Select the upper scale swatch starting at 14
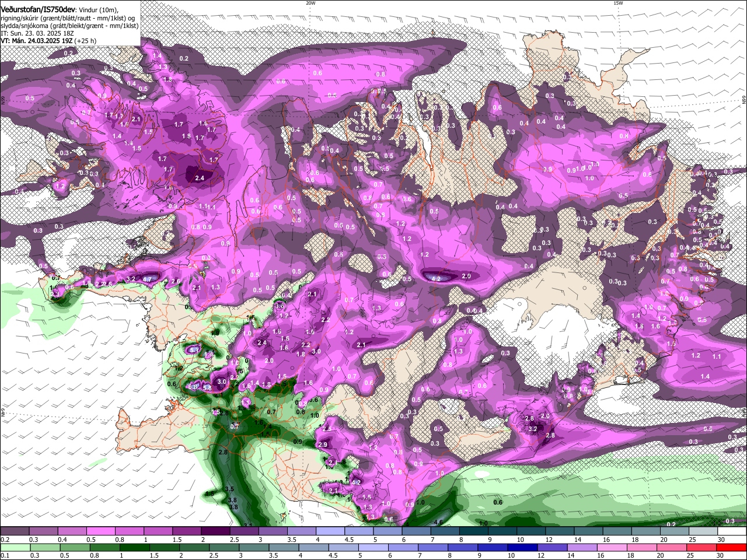Image resolution: width=747 pixels, height=560 pixels. pyautogui.click(x=588, y=531)
